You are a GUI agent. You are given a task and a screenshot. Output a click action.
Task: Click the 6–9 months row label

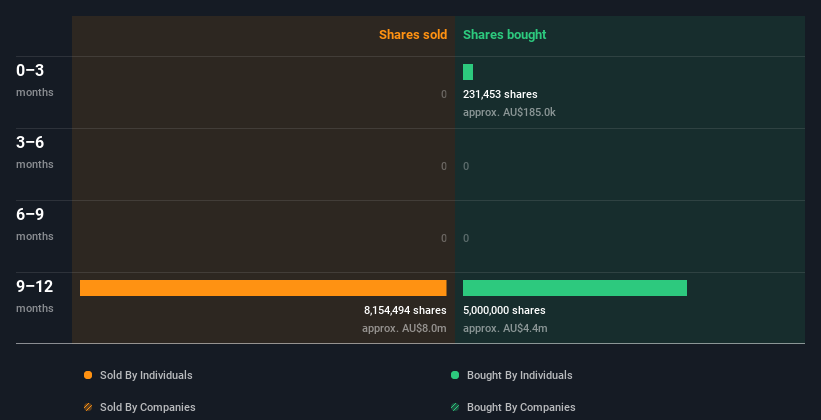click(35, 224)
